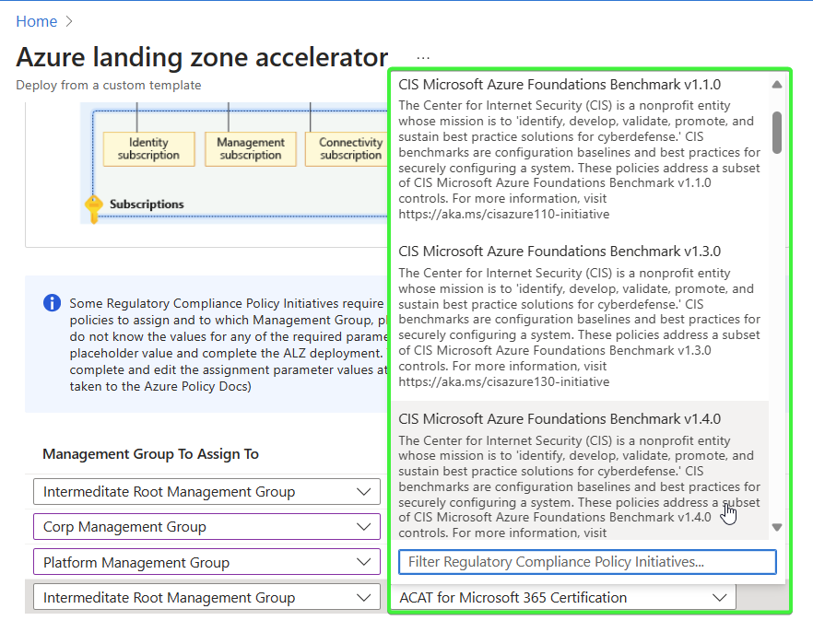Screen dimensions: 813x644
Task: Click the Subscriptions label in diagram
Action: point(147,205)
